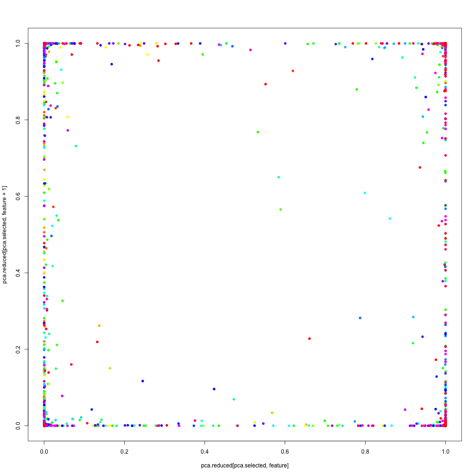Click y-axis tick label 0.2
Screen dimensions: 476x476
(x=19, y=349)
